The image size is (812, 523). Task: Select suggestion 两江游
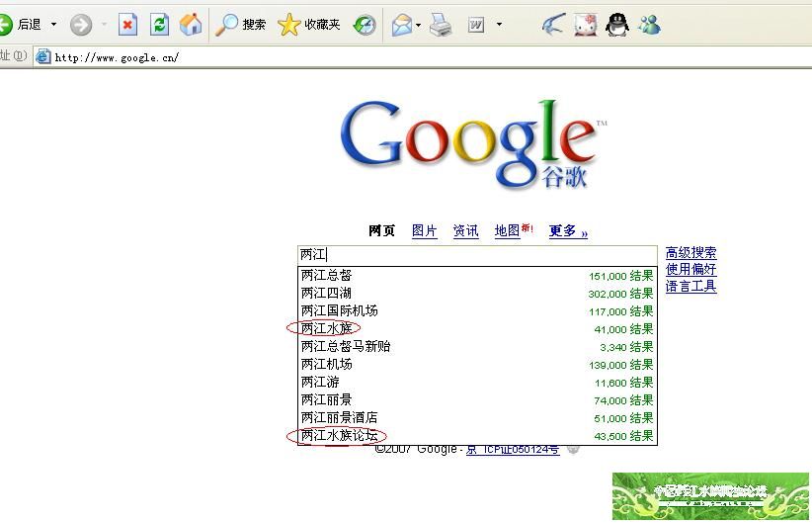pos(477,382)
